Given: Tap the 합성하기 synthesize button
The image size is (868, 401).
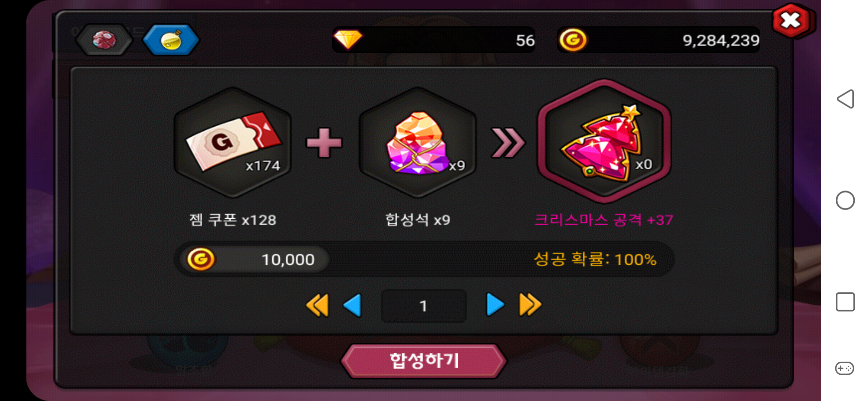Looking at the screenshot, I should 424,361.
